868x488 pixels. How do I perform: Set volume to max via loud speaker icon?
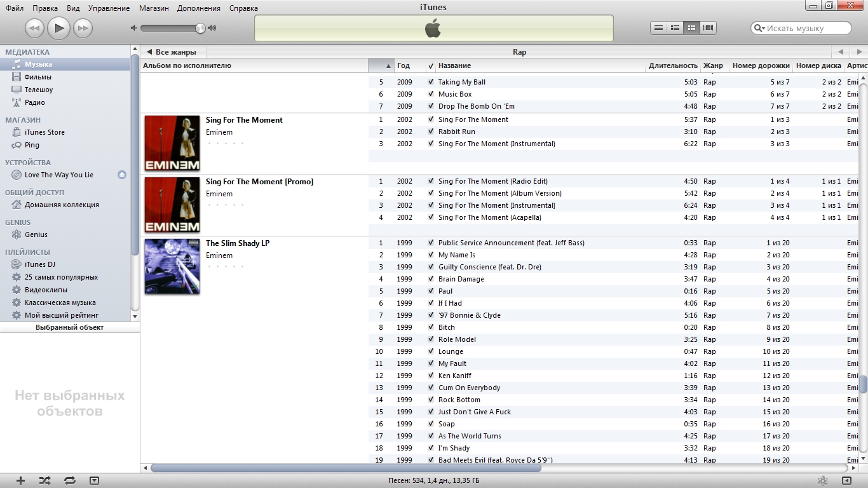click(x=212, y=28)
